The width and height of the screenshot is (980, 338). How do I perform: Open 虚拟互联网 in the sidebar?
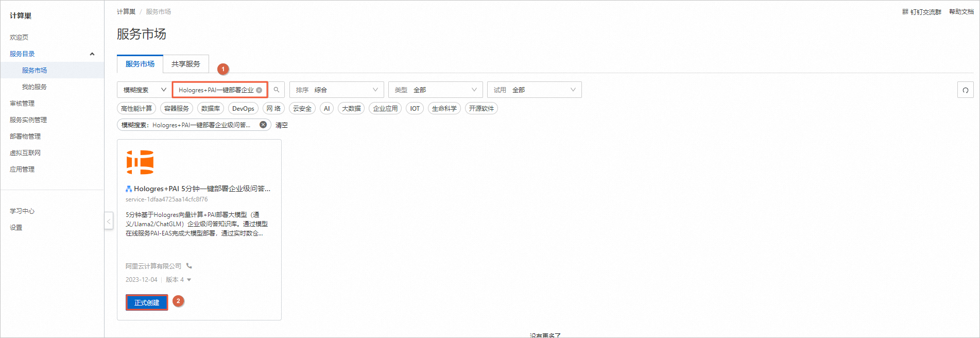click(25, 153)
